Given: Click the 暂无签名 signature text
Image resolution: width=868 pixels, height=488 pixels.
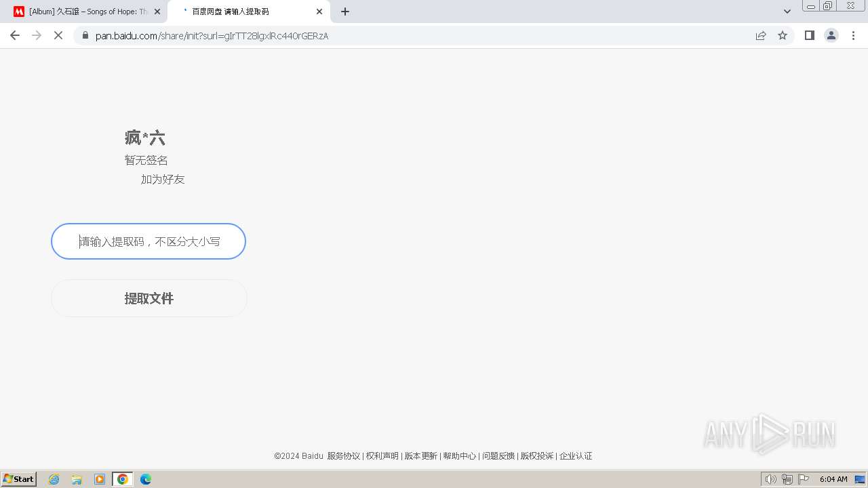Looking at the screenshot, I should 146,161.
